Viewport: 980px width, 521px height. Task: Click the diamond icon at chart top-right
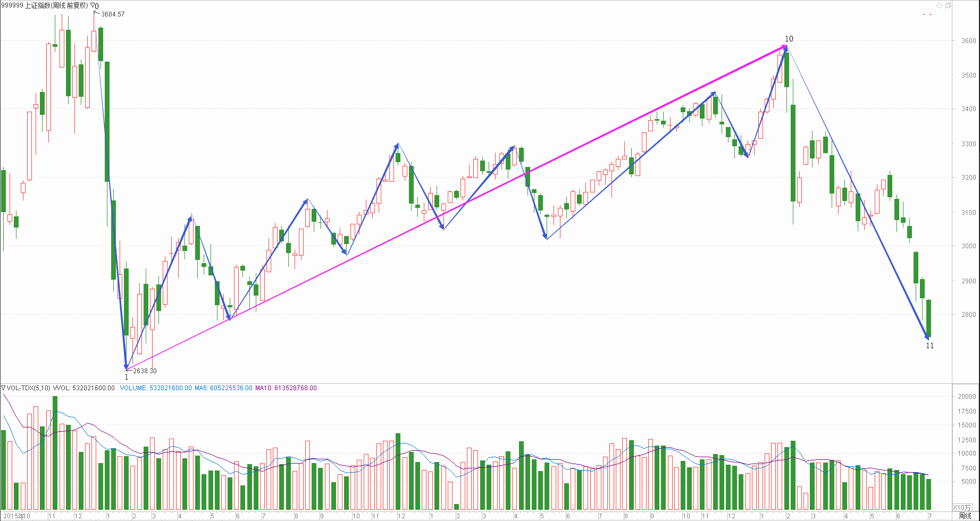coord(939,5)
